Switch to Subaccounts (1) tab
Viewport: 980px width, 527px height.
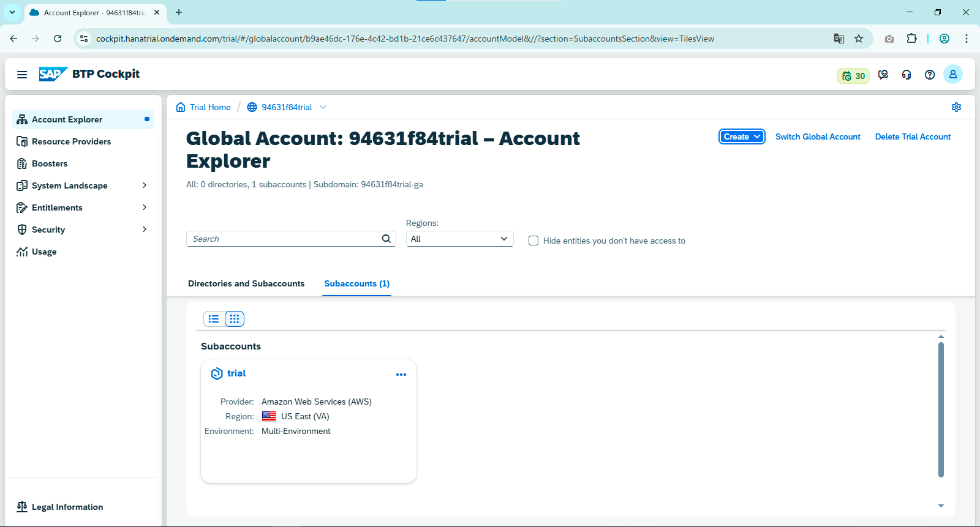[357, 283]
